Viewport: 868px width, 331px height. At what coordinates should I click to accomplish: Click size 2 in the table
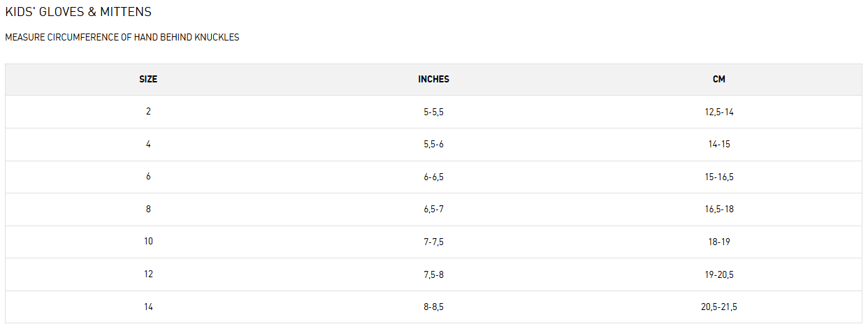[x=148, y=112]
